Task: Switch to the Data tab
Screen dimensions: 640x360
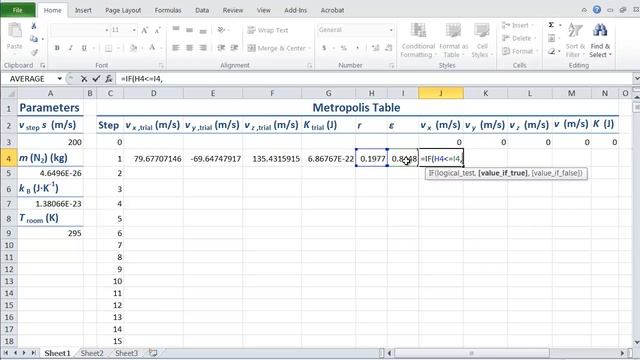Action: [x=202, y=10]
